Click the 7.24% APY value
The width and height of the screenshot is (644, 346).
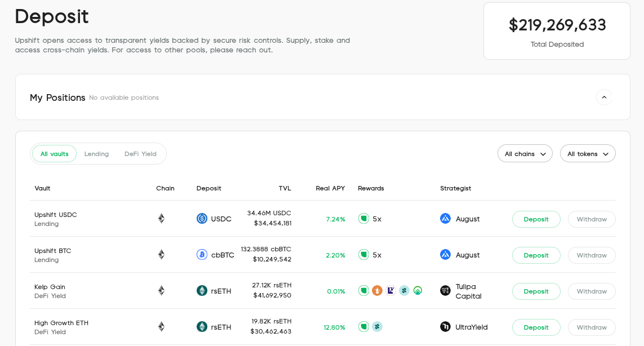336,219
